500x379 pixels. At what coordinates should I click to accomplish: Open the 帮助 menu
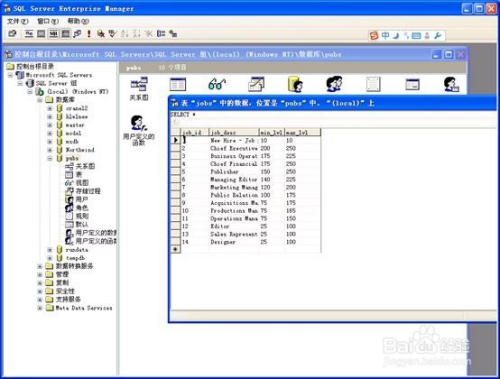[x=78, y=21]
